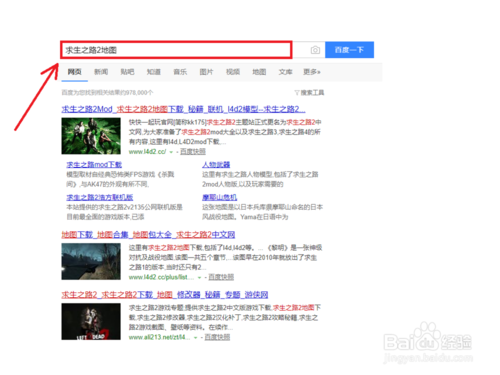The image size is (500, 375).
Task: Open the 文库 tab
Action: (285, 72)
